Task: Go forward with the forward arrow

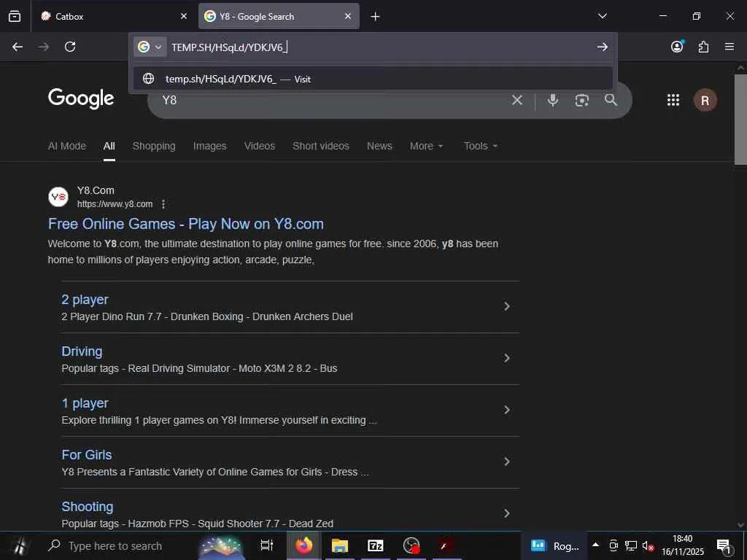Action: 44,47
